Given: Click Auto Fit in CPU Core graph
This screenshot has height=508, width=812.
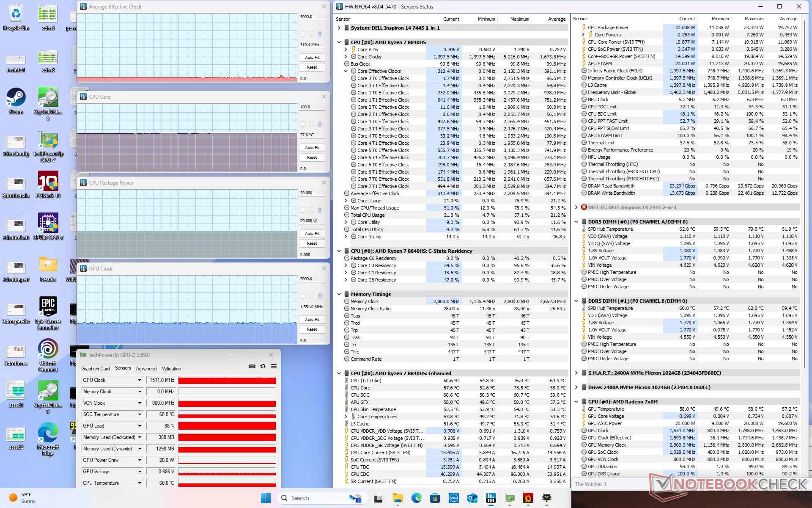Looking at the screenshot, I should tap(312, 148).
